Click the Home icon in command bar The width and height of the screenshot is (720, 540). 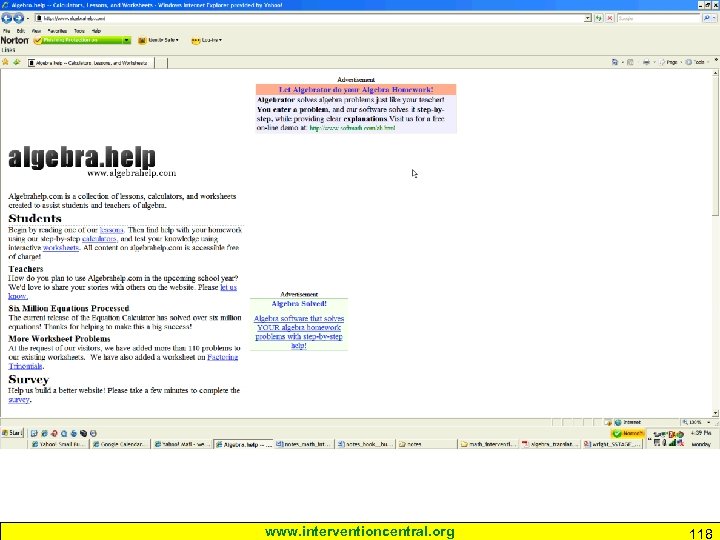pyautogui.click(x=614, y=62)
